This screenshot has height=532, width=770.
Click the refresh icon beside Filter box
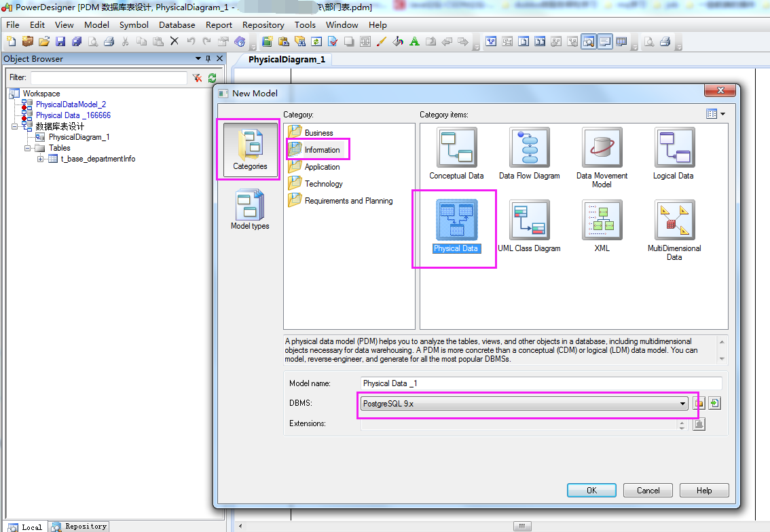point(212,77)
